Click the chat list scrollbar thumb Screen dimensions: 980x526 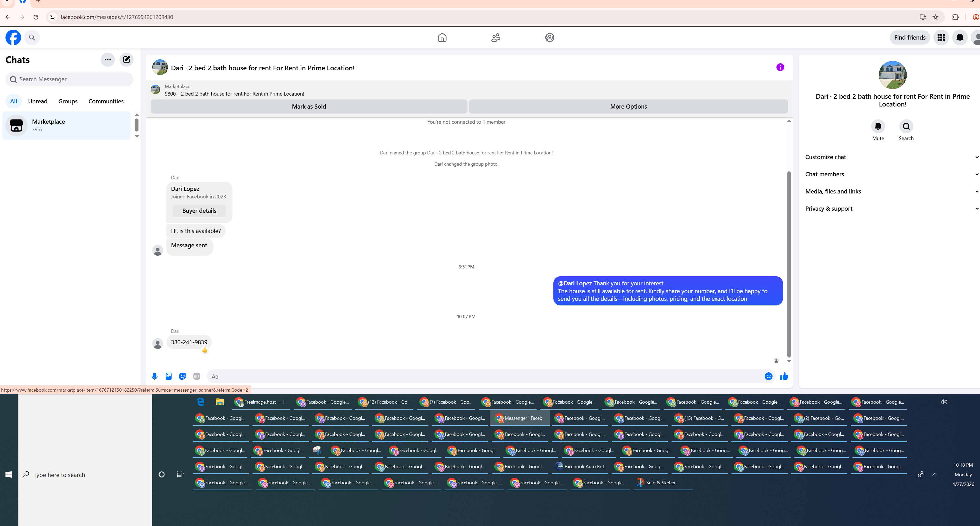point(137,124)
